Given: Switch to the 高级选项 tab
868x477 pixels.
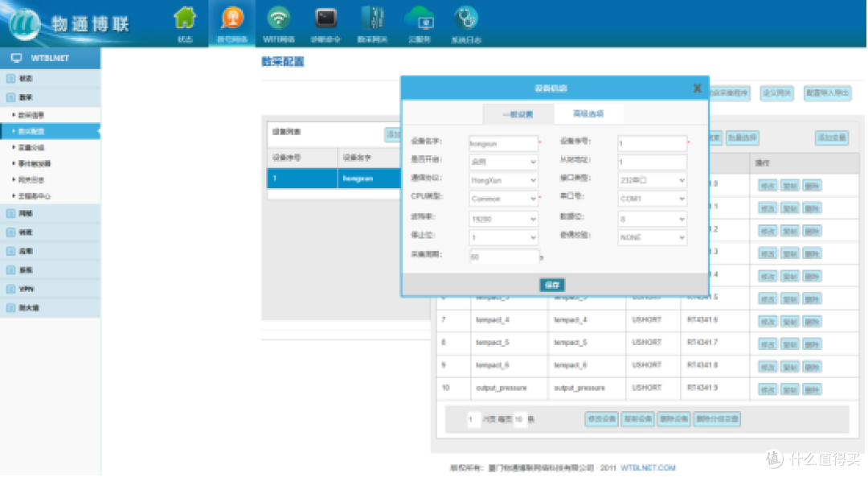Looking at the screenshot, I should [588, 113].
